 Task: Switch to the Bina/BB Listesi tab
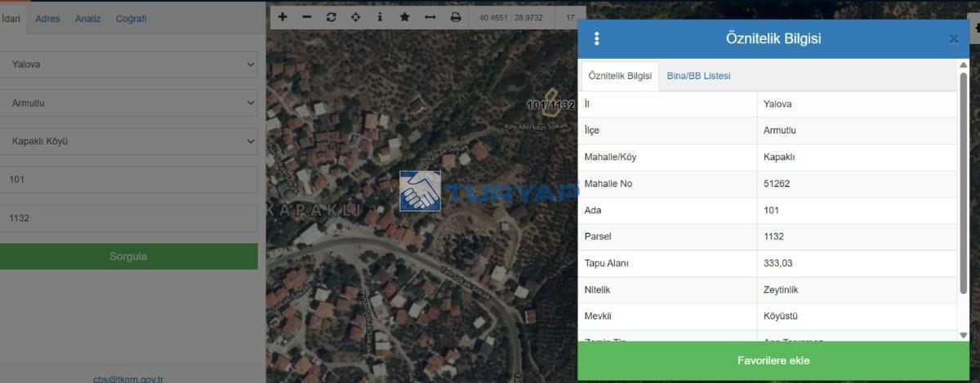pos(698,76)
